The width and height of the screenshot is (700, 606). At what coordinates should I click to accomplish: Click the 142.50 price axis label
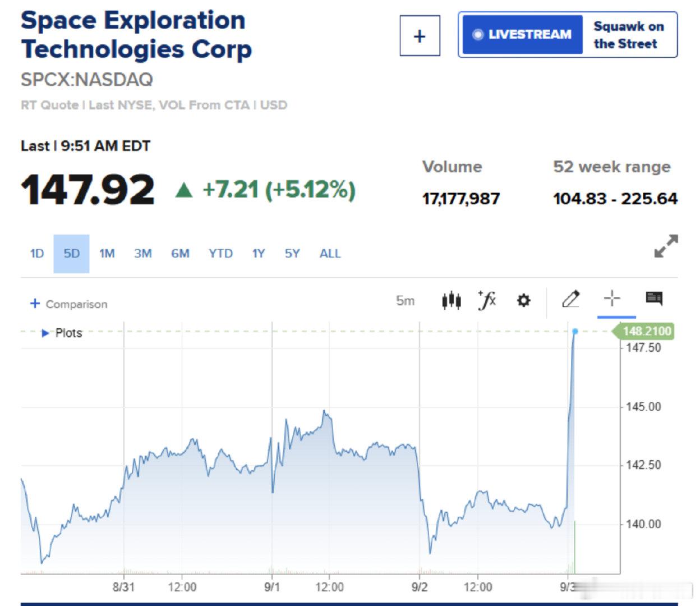[x=643, y=465]
